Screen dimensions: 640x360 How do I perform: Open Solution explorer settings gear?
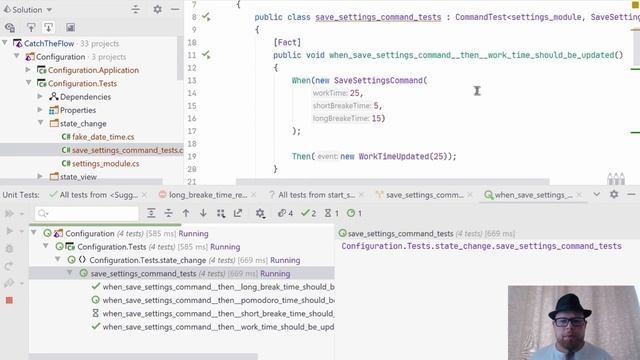coord(157,9)
